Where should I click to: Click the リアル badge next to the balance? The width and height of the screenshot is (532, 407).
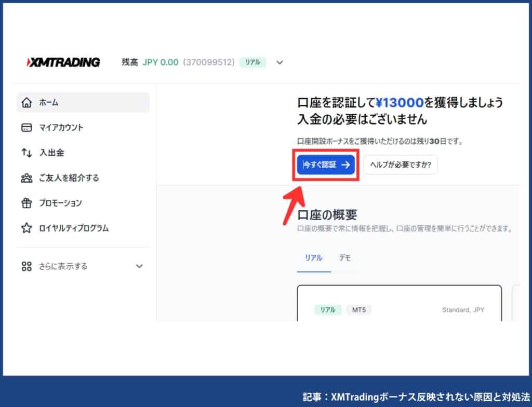point(252,62)
